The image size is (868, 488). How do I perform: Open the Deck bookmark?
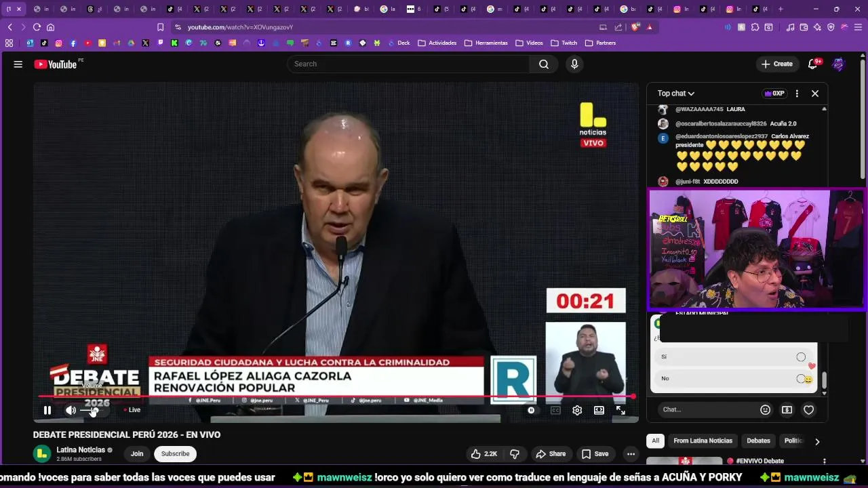tap(399, 43)
